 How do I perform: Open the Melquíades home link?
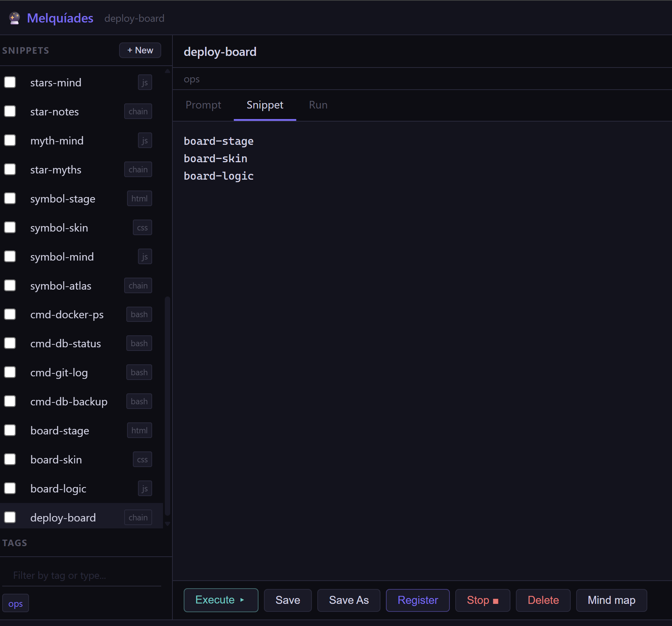pos(60,18)
